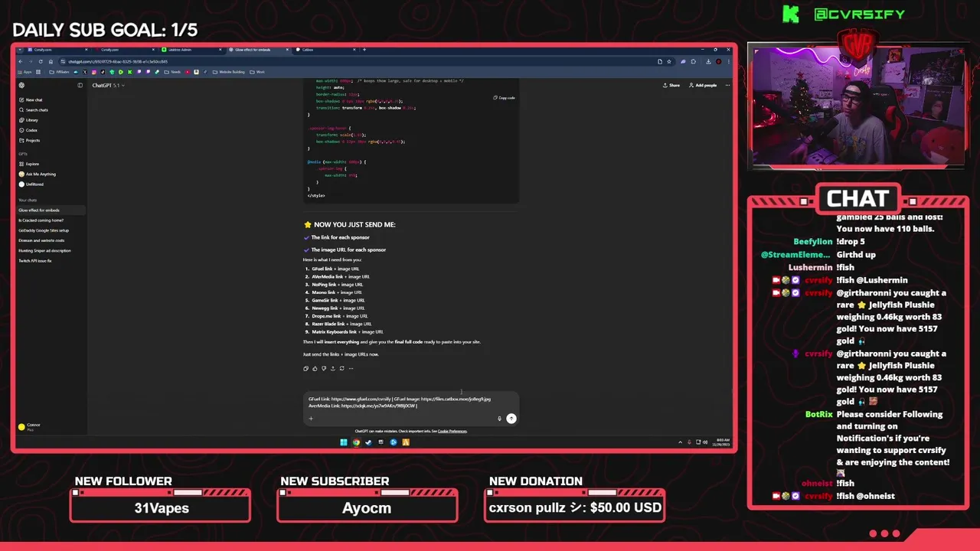The width and height of the screenshot is (980, 551).
Task: Give the response a thumbs down
Action: pos(324,368)
